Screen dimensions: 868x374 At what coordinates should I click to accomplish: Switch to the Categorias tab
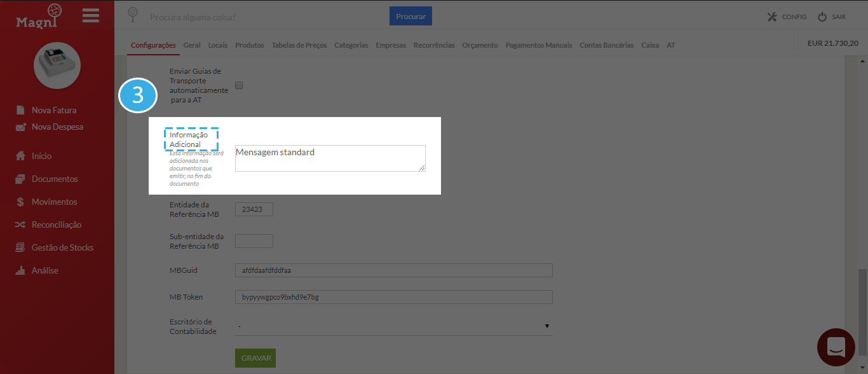tap(351, 45)
